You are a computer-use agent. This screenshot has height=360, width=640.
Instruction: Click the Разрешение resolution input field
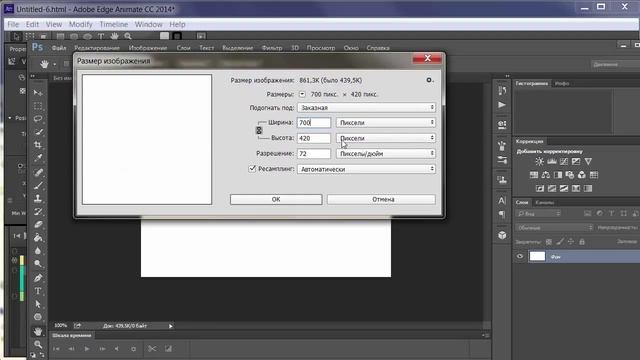313,153
